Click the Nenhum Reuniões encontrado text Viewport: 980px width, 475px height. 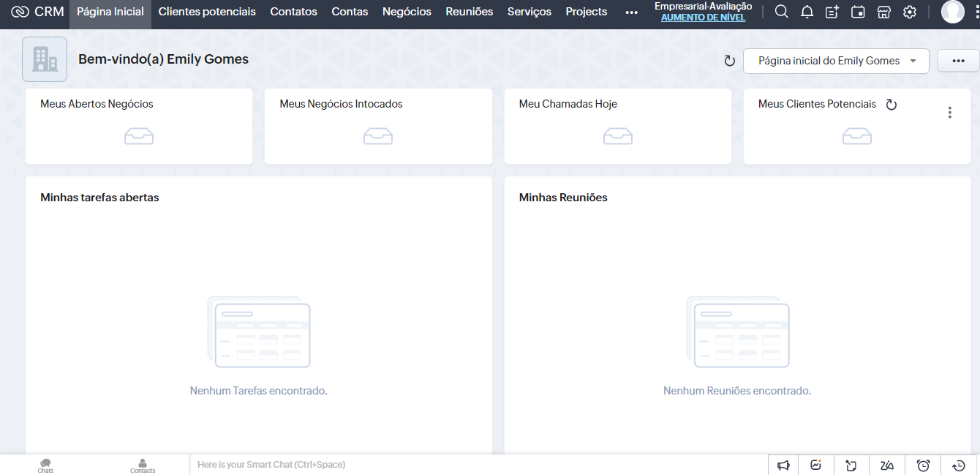737,391
